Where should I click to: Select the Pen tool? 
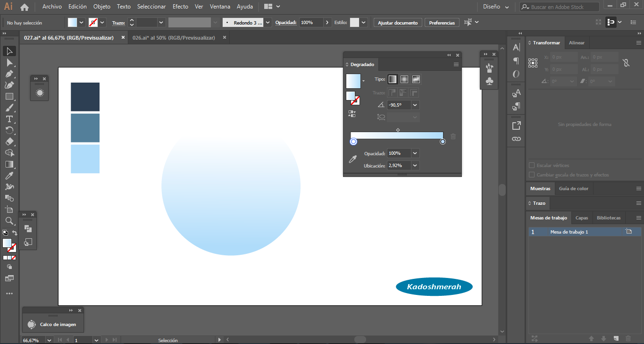(9, 74)
